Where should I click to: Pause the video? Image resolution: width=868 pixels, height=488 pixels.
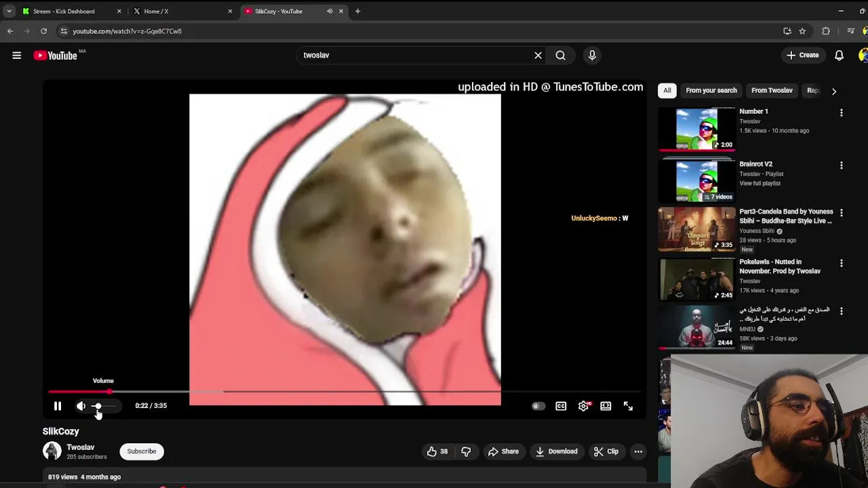tap(58, 406)
